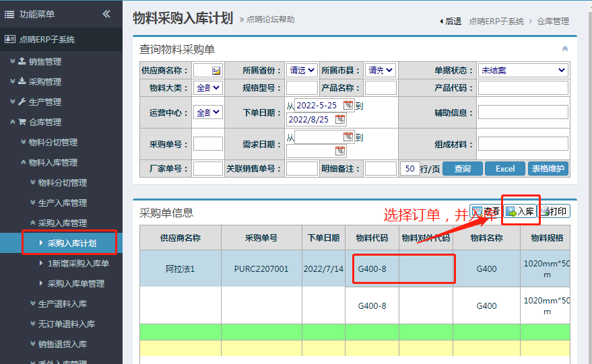This screenshot has height=364, width=592.
Task: Open the 运营中心 operations center dropdown
Action: click(207, 112)
